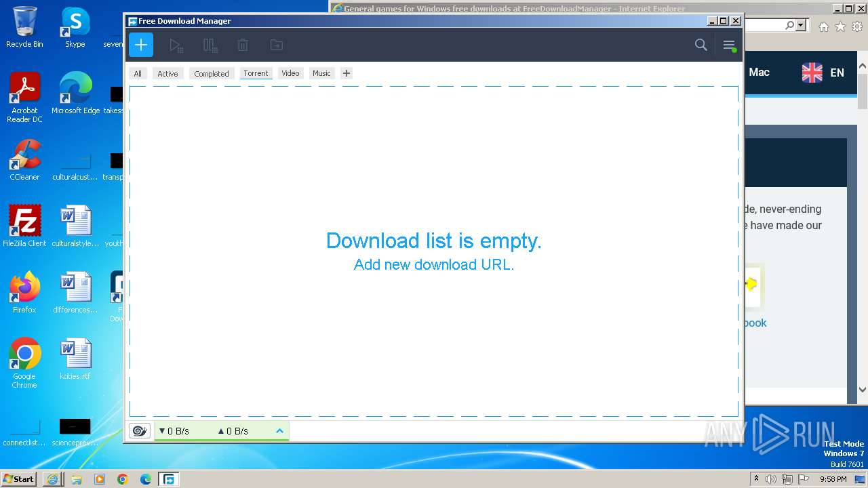This screenshot has width=868, height=488.
Task: Move download to folder icon
Action: click(276, 45)
